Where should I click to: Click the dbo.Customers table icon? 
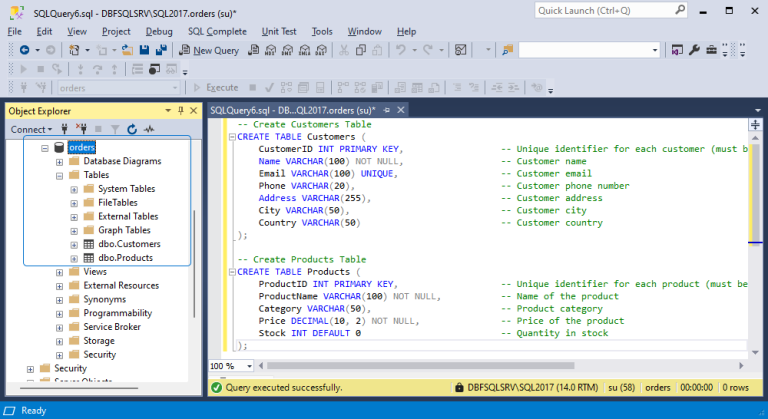click(88, 244)
